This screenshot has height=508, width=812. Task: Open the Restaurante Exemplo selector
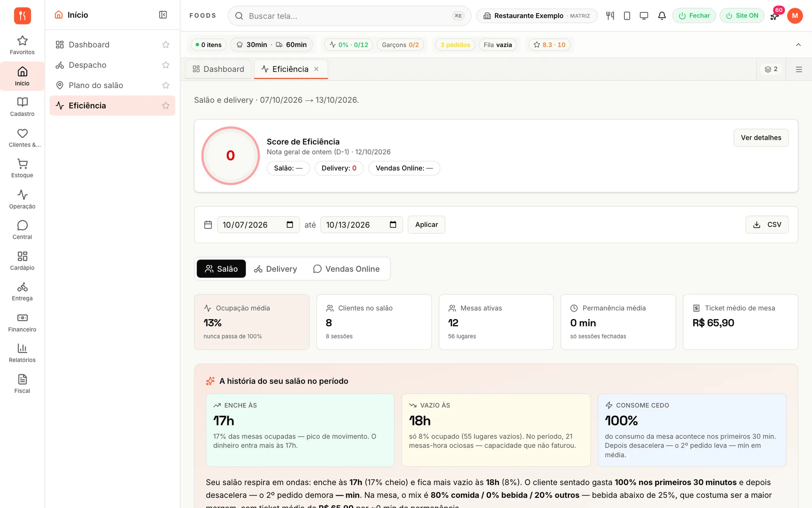point(536,16)
